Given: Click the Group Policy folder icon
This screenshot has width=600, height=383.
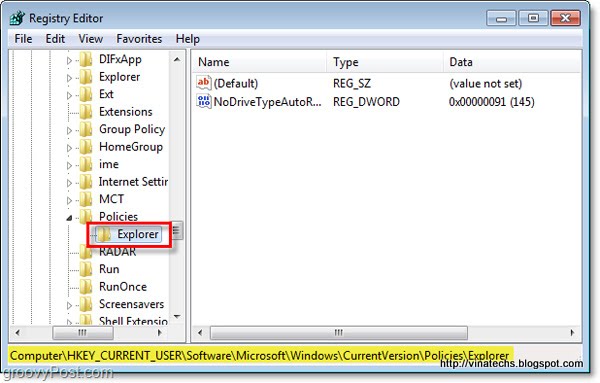Looking at the screenshot, I should pos(86,129).
